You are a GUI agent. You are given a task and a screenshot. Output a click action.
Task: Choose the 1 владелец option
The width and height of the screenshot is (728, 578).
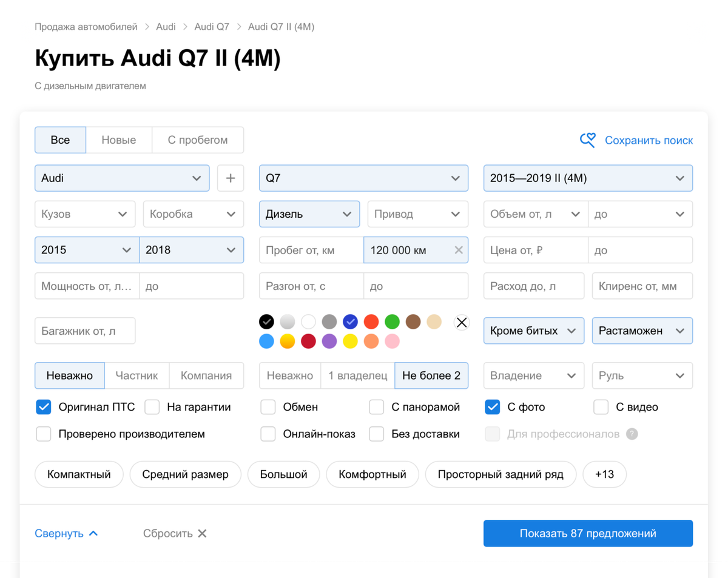click(x=358, y=376)
